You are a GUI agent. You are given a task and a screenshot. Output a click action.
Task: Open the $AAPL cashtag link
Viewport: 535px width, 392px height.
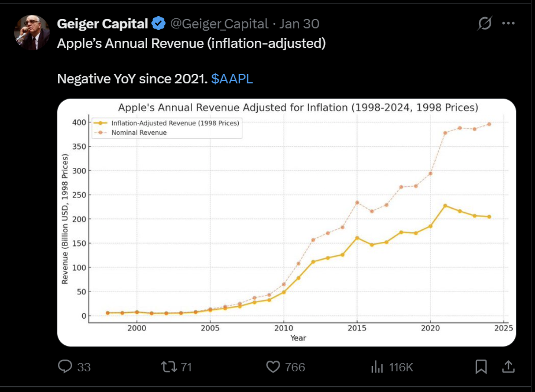(232, 79)
